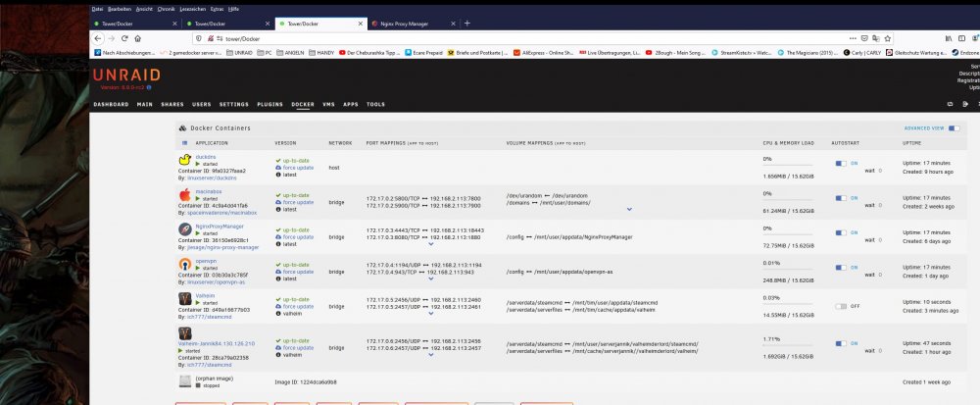
Task: Bookmark this page with star icon
Action: [x=888, y=38]
